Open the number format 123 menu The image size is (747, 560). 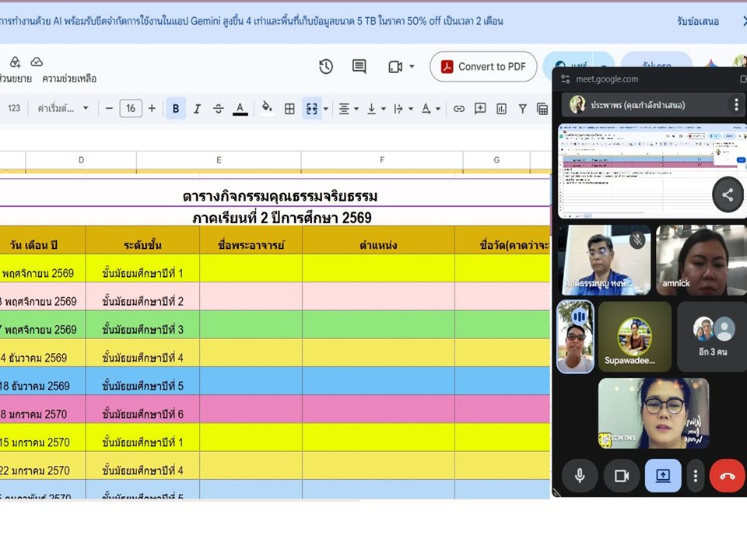pyautogui.click(x=14, y=109)
